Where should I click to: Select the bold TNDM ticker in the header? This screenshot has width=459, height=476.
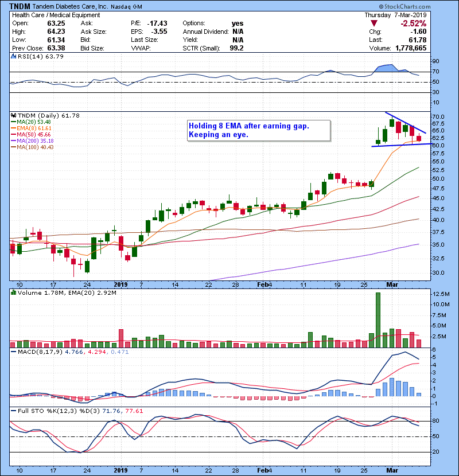(x=20, y=6)
